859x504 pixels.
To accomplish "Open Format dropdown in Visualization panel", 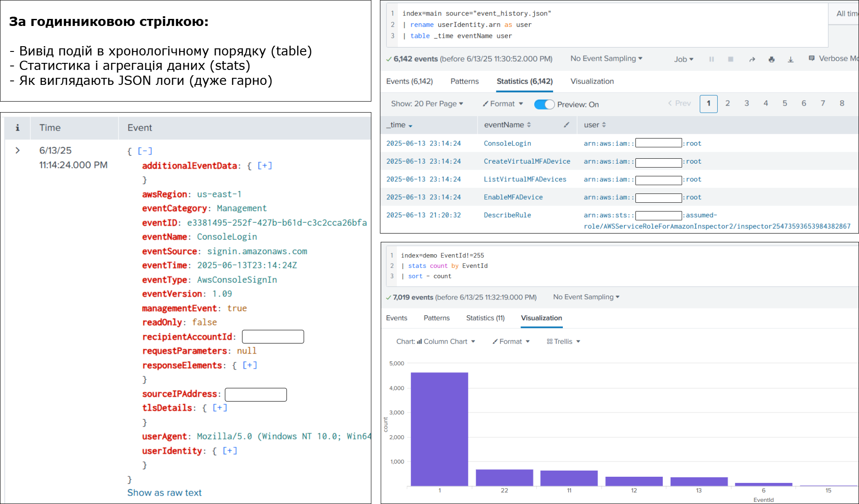I will click(x=511, y=341).
